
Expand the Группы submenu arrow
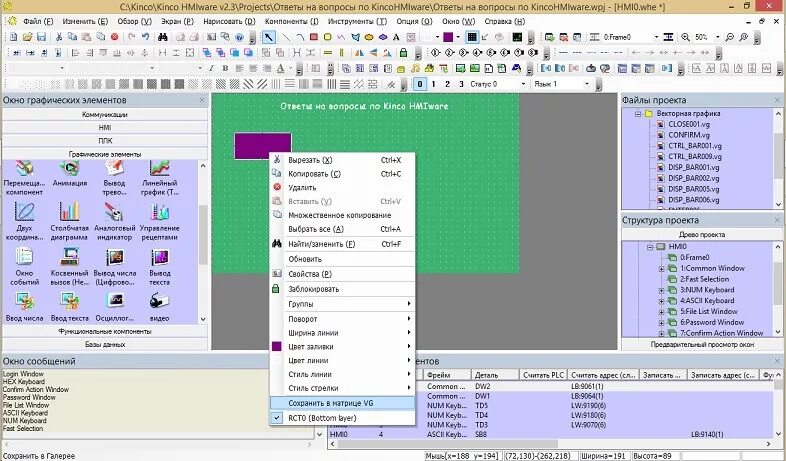pos(409,304)
